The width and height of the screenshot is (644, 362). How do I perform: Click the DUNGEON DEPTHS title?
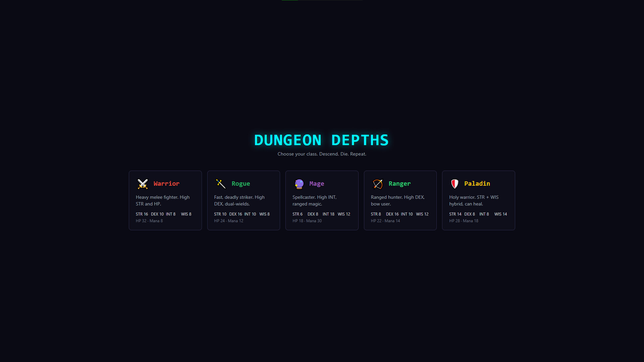coord(322,140)
